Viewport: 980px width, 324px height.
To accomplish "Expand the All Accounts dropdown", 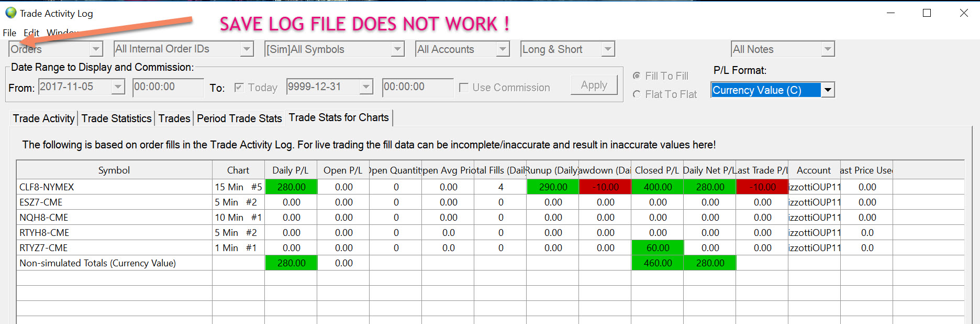I will click(503, 49).
